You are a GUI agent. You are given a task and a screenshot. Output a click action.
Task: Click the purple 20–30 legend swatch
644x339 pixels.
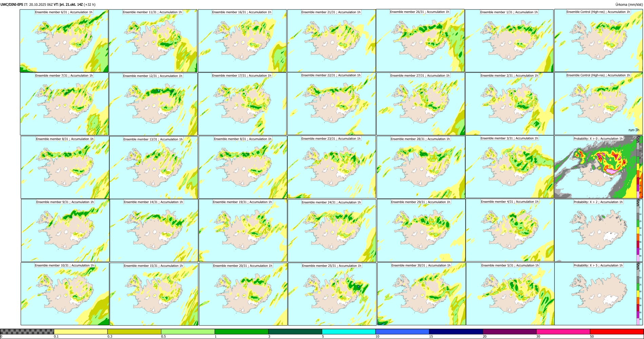(509, 332)
